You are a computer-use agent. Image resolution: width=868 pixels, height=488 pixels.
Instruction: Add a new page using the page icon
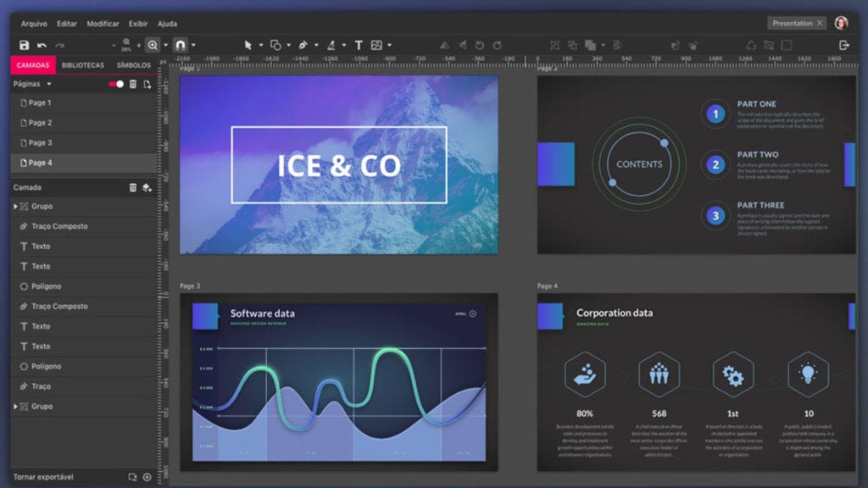click(146, 84)
